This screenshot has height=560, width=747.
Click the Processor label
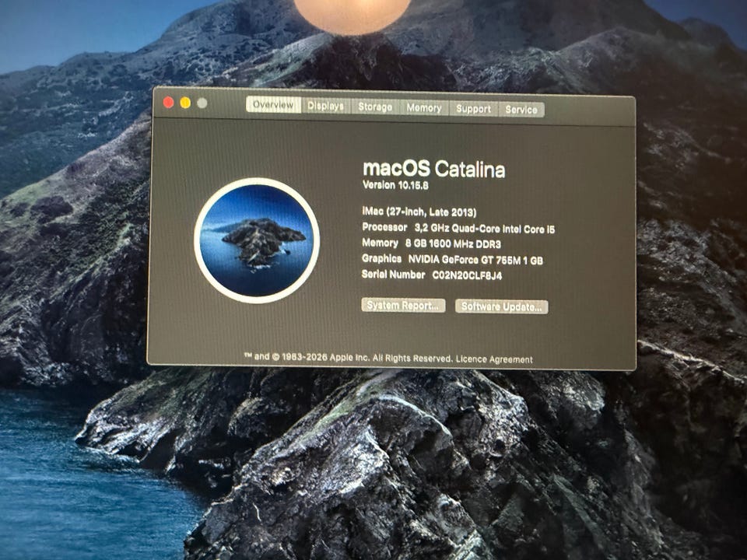click(x=384, y=227)
